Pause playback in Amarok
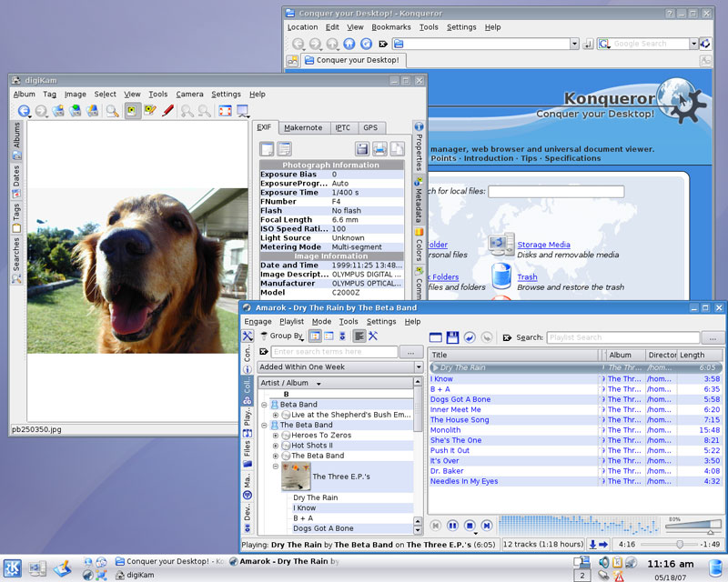The image size is (728, 582). [452, 526]
